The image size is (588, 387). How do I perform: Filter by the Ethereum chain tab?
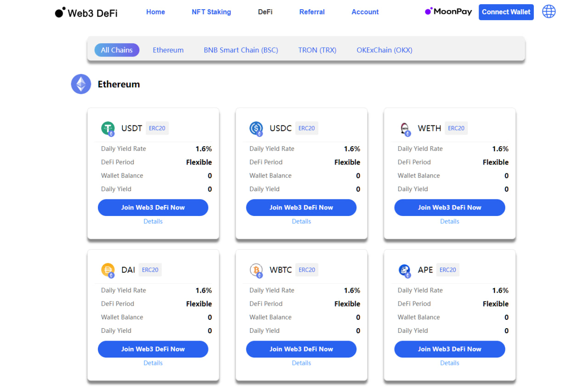click(168, 50)
